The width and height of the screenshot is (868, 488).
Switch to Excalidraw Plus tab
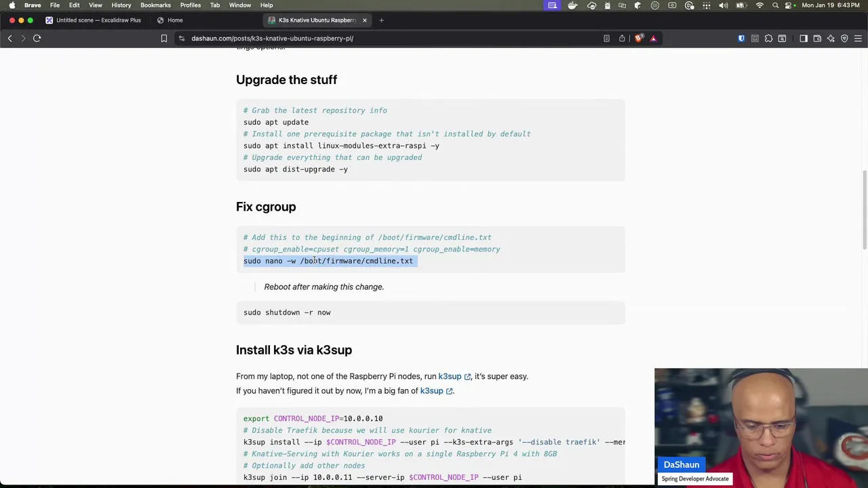click(x=92, y=20)
